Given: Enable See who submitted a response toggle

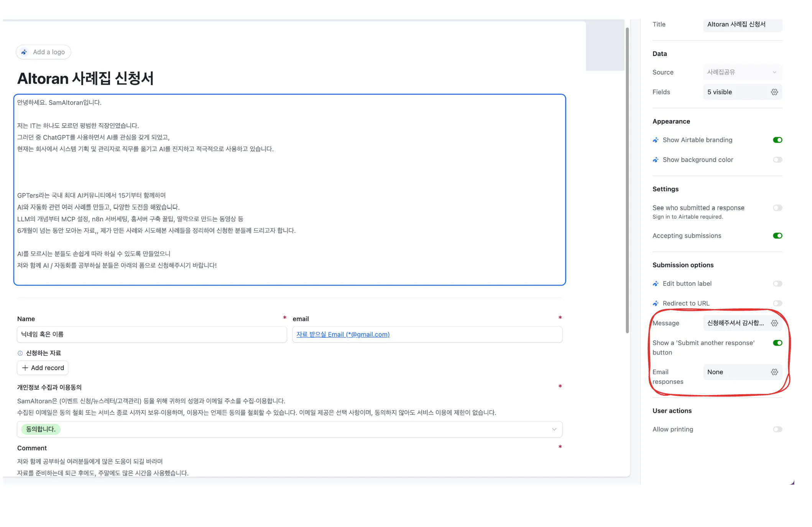Looking at the screenshot, I should tap(777, 208).
